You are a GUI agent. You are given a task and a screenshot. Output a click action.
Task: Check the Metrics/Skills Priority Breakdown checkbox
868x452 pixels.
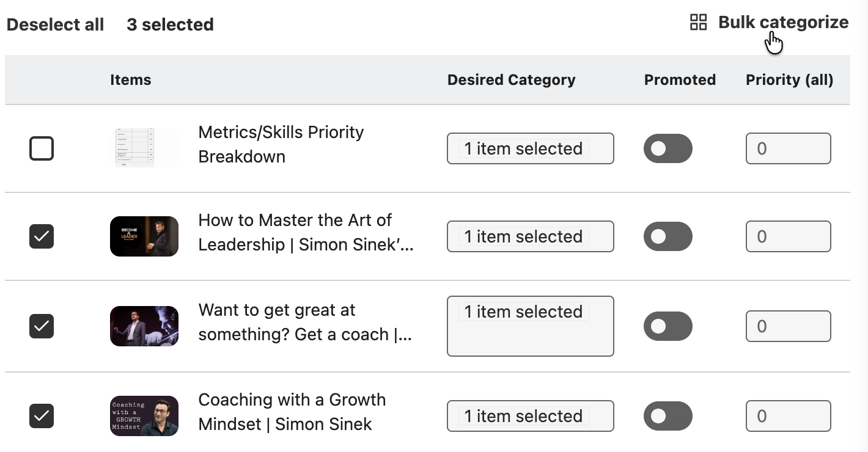click(42, 148)
